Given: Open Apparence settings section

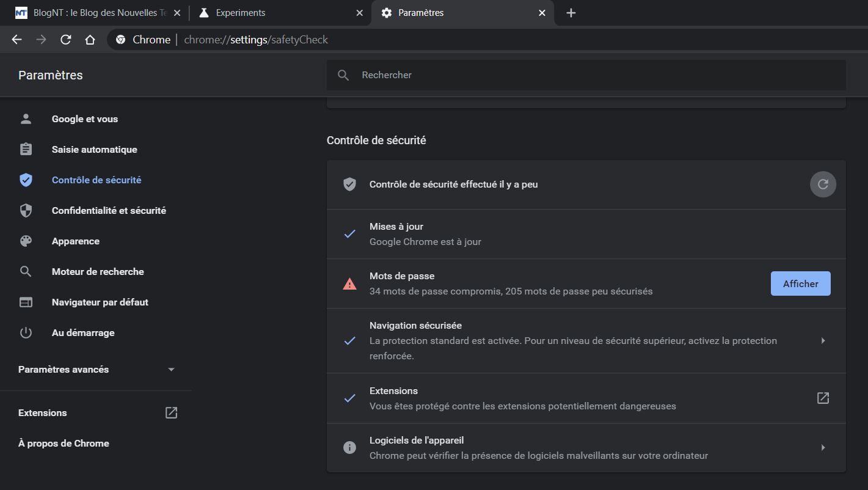Looking at the screenshot, I should (75, 241).
